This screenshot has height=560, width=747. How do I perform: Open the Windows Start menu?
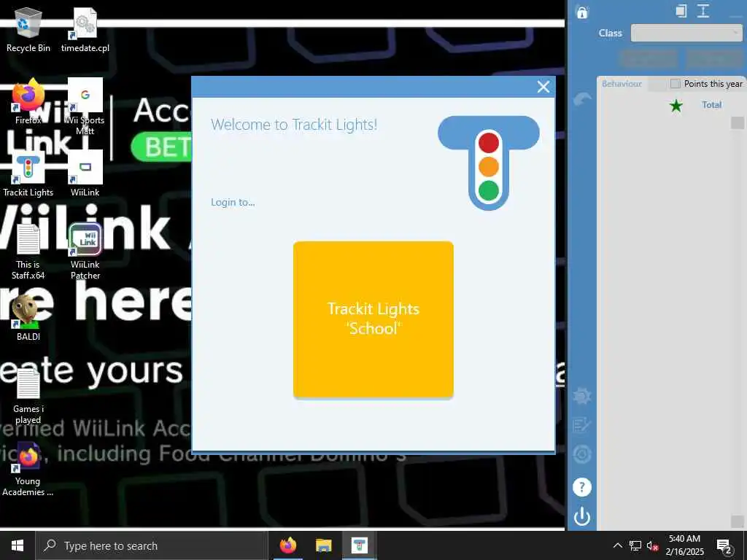(18, 545)
